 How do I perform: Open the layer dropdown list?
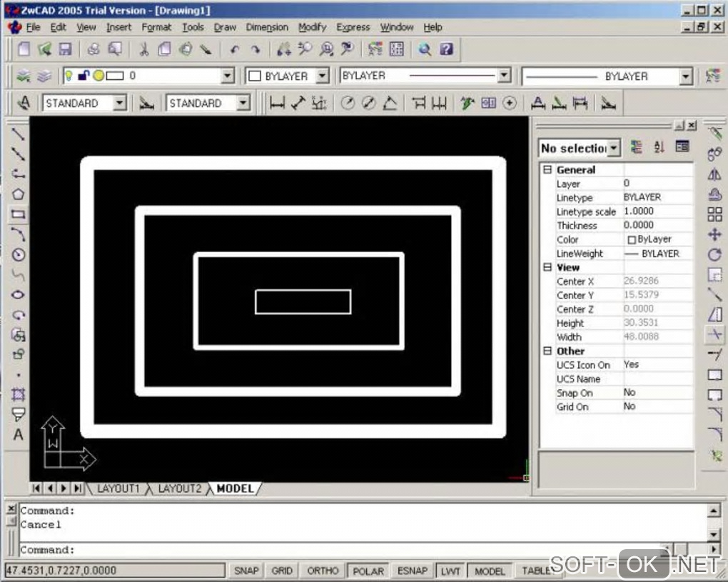(227, 75)
